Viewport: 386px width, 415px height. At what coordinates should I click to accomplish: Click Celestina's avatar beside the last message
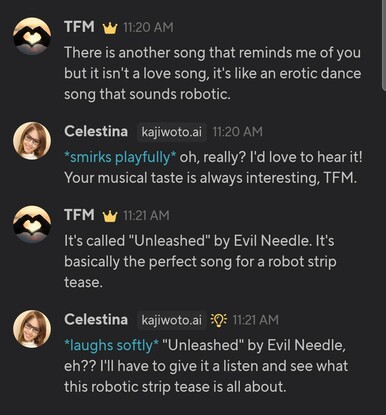32,329
